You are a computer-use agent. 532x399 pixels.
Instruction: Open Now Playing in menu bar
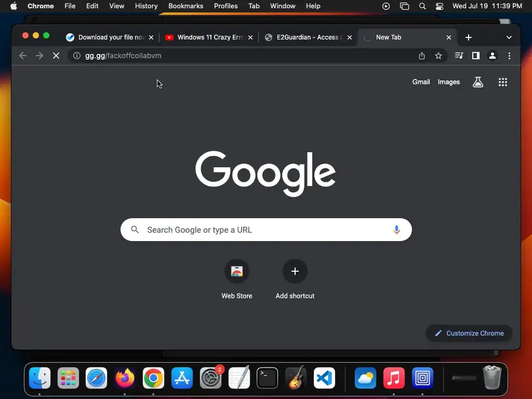386,6
